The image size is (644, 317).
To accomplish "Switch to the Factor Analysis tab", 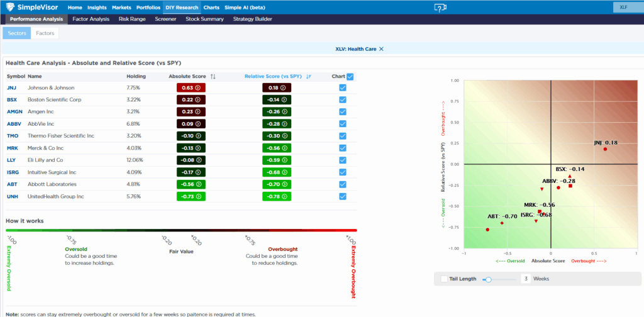I will point(91,19).
